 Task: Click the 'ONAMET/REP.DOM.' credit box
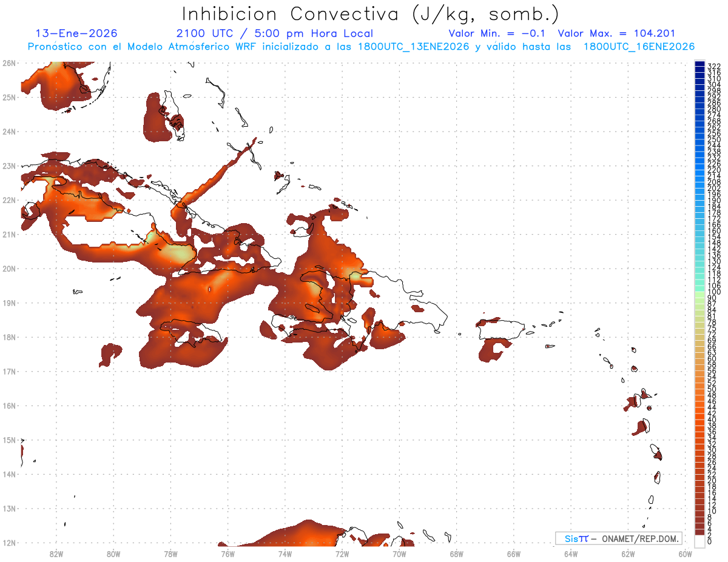pyautogui.click(x=619, y=538)
